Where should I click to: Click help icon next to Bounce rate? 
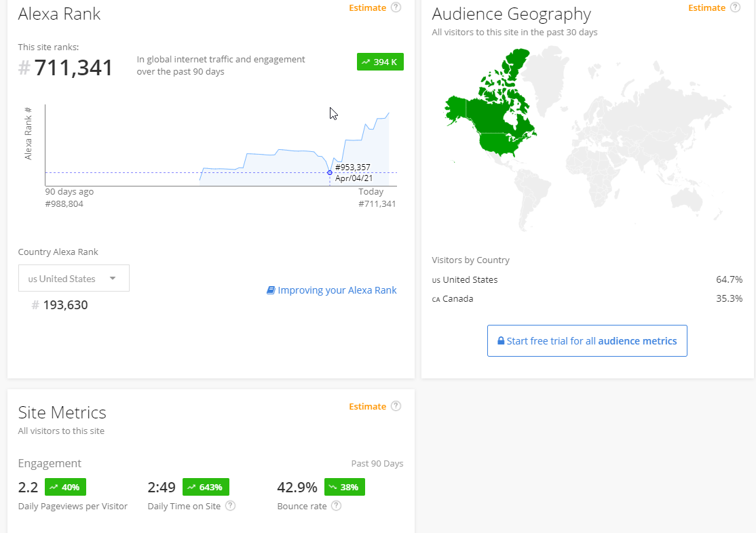click(336, 506)
